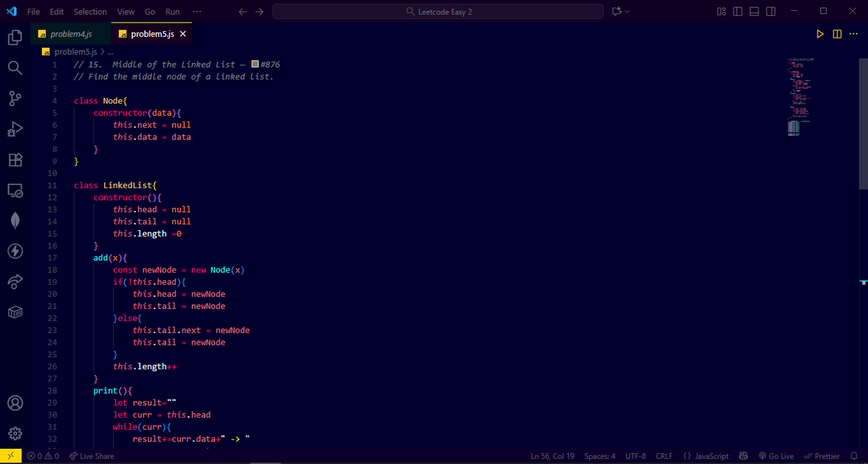Open the Thunder Client lightning icon
This screenshot has height=464, width=868.
[15, 251]
